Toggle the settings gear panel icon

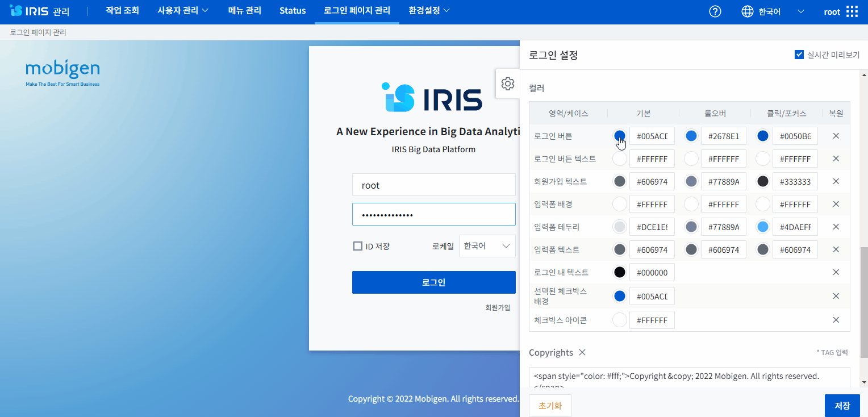point(508,84)
